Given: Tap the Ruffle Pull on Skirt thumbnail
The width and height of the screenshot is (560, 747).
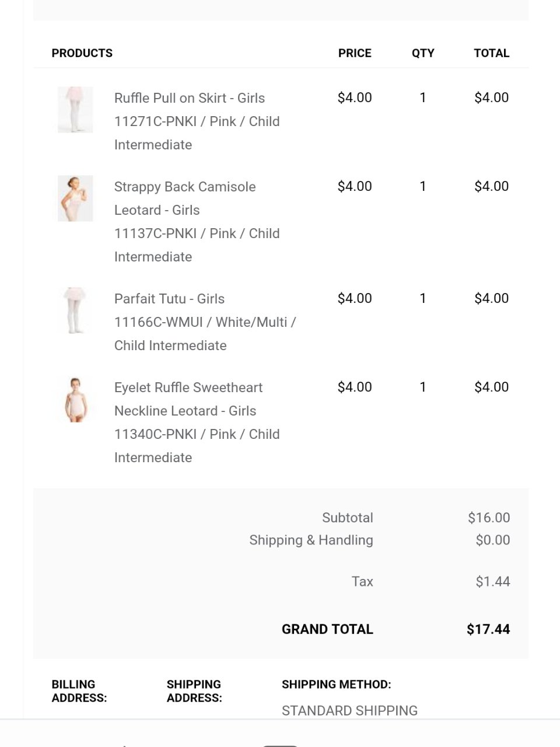Looking at the screenshot, I should point(75,110).
